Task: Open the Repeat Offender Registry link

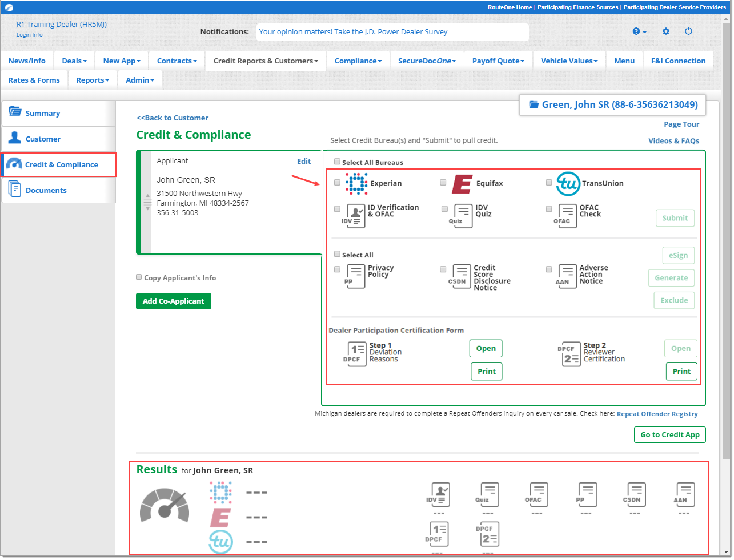Action: tap(657, 414)
